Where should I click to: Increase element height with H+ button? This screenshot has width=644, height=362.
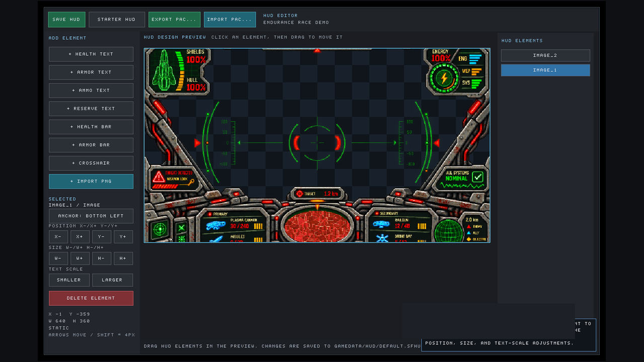click(123, 258)
